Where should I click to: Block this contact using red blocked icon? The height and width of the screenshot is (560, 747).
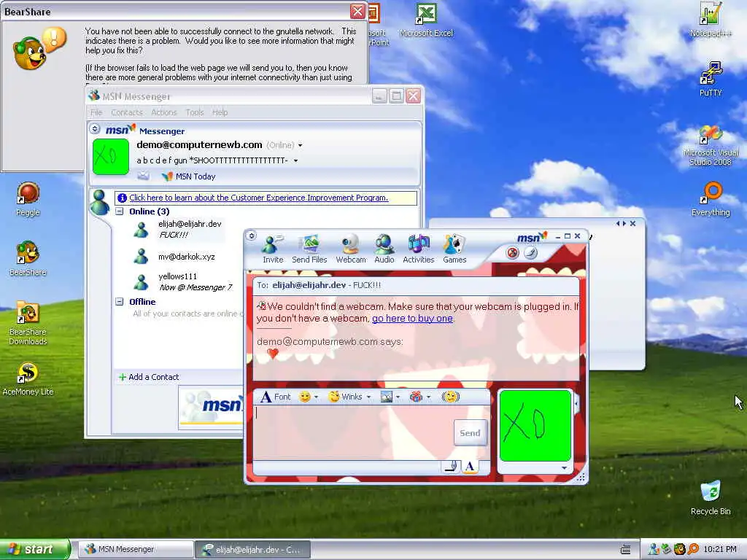pyautogui.click(x=513, y=253)
